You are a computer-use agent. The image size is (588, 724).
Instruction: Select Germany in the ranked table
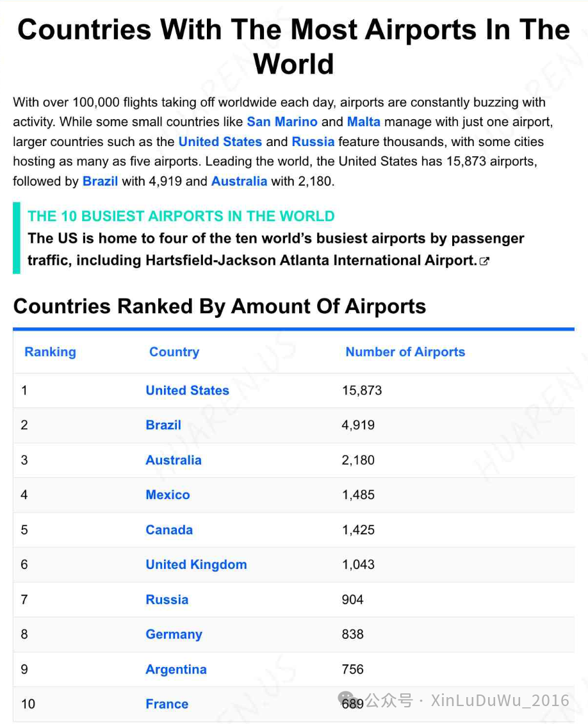(174, 634)
